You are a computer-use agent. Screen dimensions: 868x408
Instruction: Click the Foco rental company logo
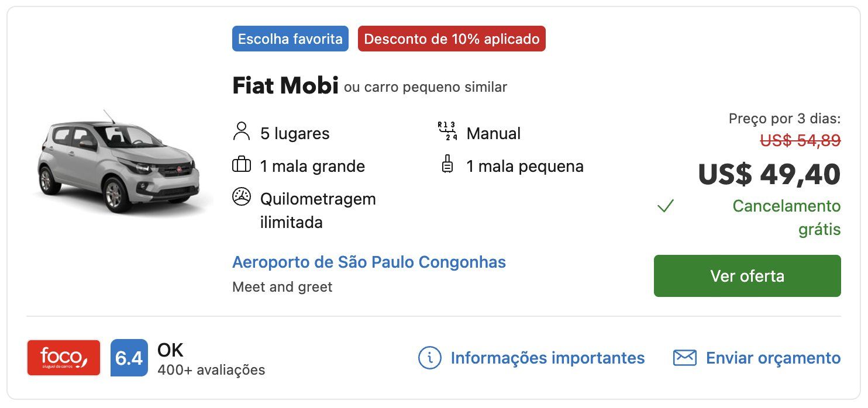click(64, 358)
